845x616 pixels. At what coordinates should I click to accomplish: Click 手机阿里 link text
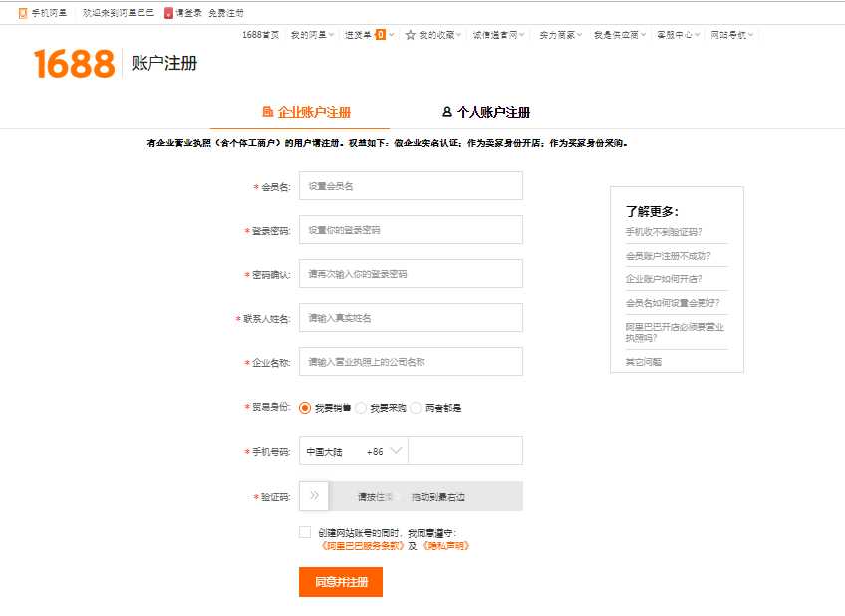coord(49,13)
